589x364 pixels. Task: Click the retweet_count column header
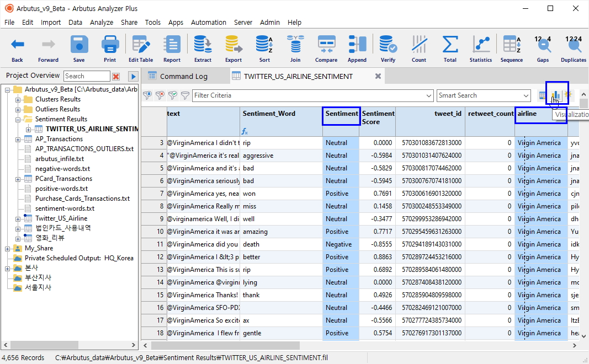tap(490, 121)
